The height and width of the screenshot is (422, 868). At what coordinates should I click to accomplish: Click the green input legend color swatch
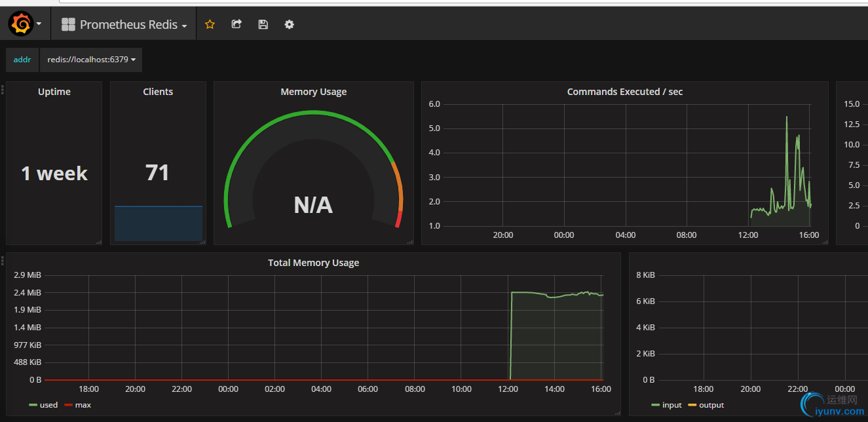pos(655,405)
